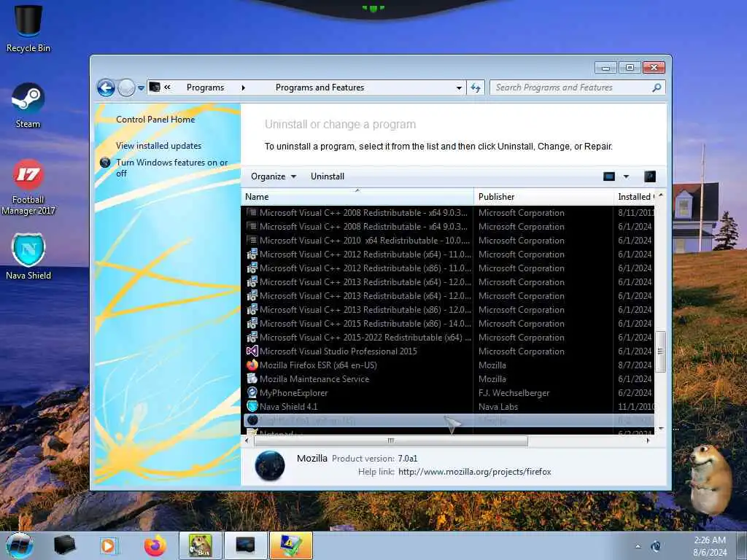This screenshot has height=560, width=747.
Task: Select the Visual C++ 2010 x64 Redistributable row
Action: click(448, 241)
